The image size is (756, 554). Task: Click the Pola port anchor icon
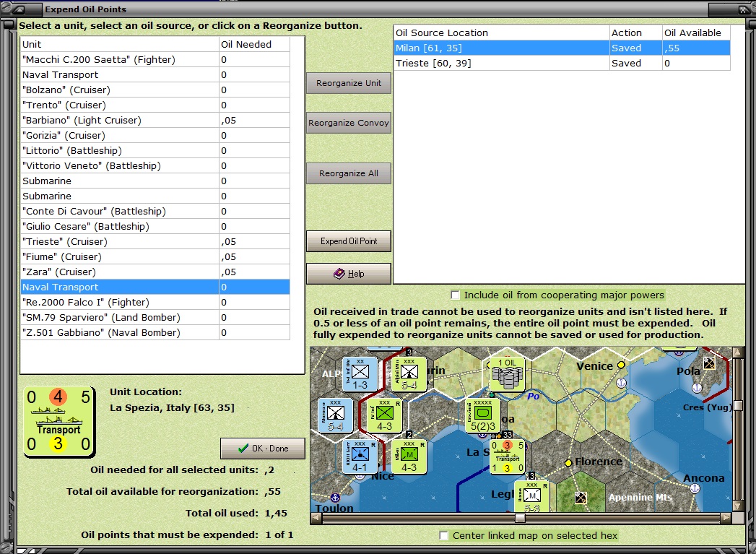[x=697, y=388]
